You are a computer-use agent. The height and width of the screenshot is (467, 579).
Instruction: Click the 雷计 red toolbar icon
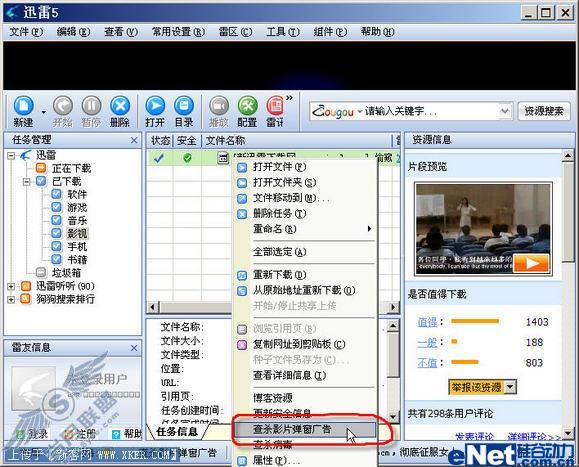pyautogui.click(x=275, y=106)
